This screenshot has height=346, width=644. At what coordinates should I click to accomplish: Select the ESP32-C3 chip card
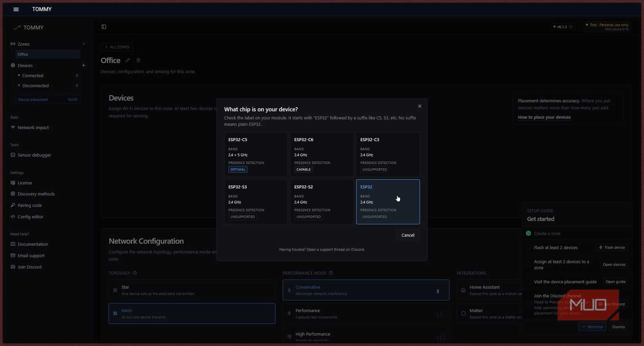tap(388, 154)
